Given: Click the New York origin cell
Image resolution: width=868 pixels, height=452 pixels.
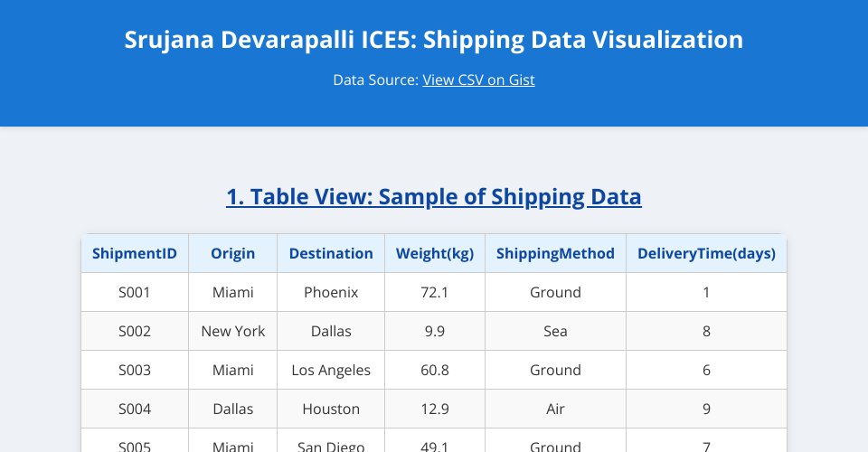Looking at the screenshot, I should click(233, 331).
